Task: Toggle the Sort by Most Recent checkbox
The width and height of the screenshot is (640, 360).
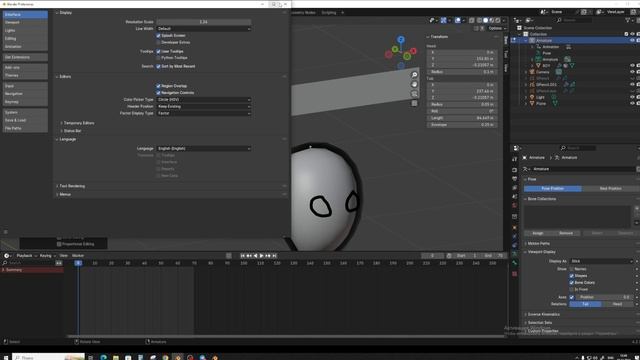Action: pos(158,66)
